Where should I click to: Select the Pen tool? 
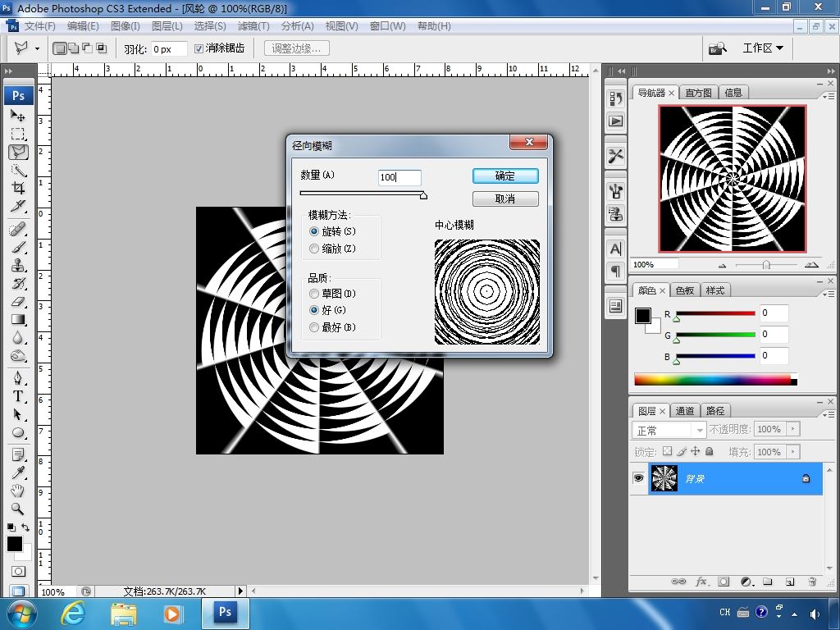18,377
